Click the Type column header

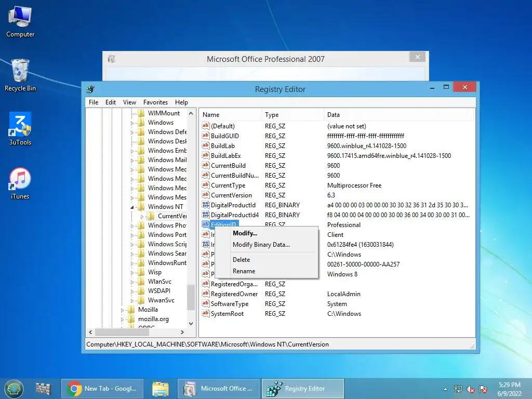(292, 115)
